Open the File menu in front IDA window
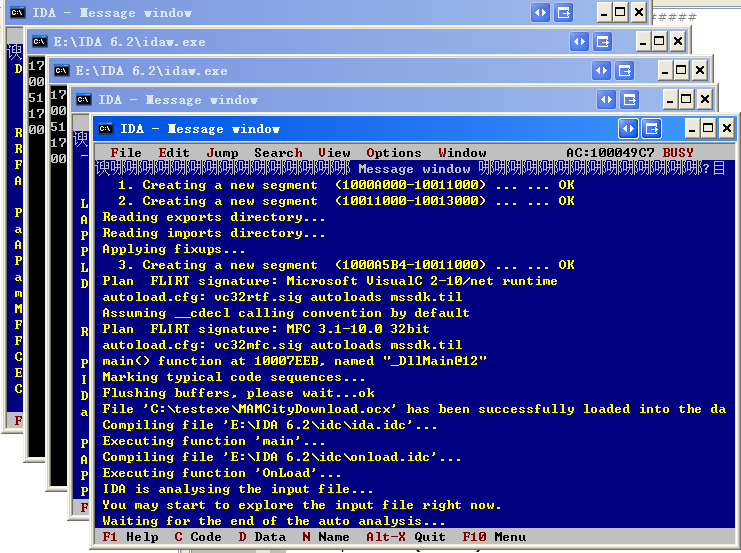 coord(126,153)
